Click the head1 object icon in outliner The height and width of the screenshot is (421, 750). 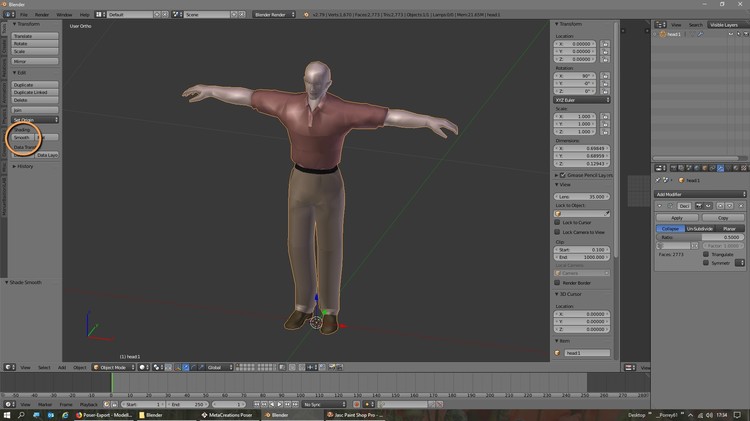point(661,34)
